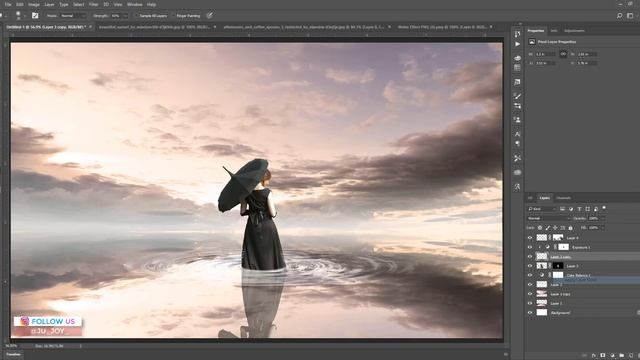640x360 pixels.
Task: Click the lock image pixels brush icon
Action: [x=548, y=228]
